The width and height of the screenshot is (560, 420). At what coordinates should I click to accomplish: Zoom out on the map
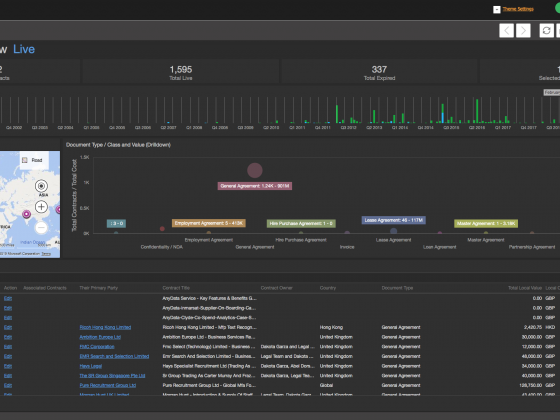(41, 228)
